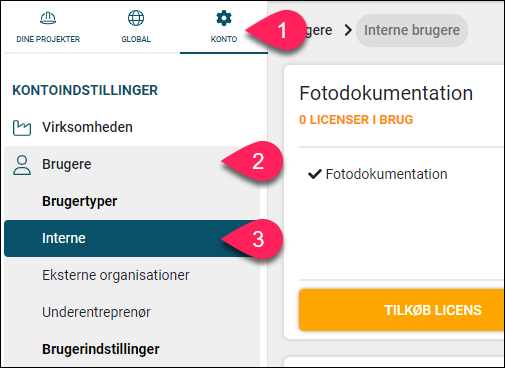The image size is (505, 368).
Task: Click the red callout marker number 3
Action: click(255, 239)
